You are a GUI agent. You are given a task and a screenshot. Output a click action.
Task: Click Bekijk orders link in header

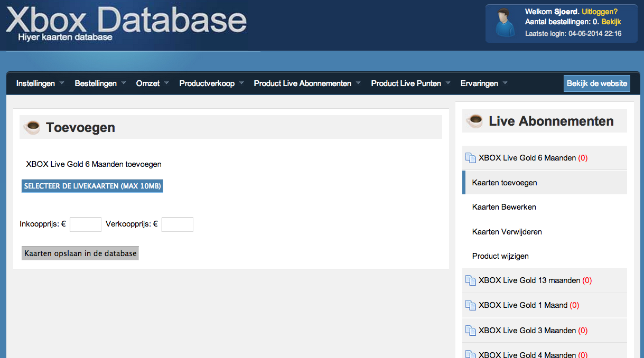pos(611,22)
